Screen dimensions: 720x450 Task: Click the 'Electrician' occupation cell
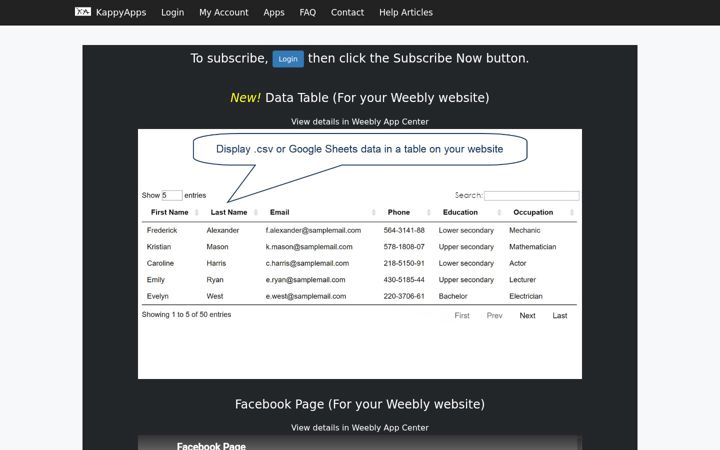click(x=526, y=296)
